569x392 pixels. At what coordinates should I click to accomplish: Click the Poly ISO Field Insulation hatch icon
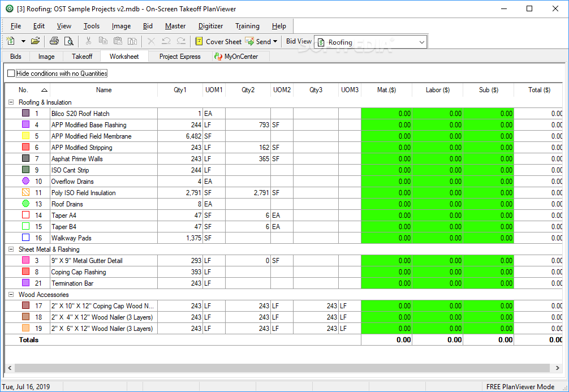[26, 192]
